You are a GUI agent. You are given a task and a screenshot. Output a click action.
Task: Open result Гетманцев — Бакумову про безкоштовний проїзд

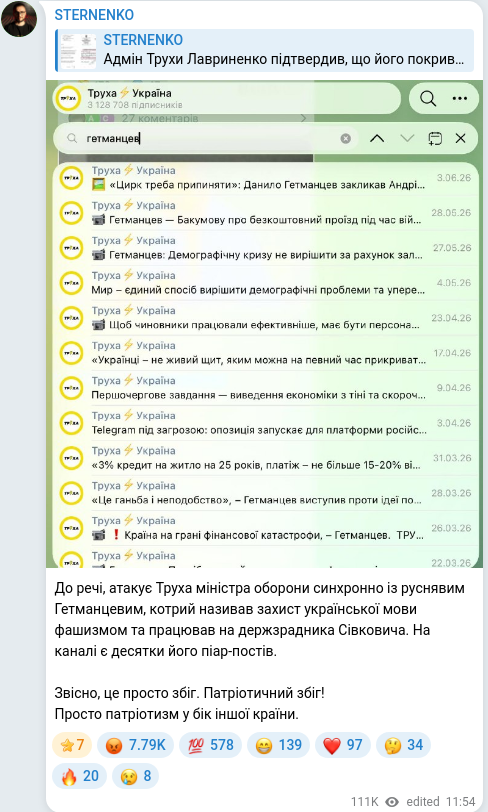[266, 213]
